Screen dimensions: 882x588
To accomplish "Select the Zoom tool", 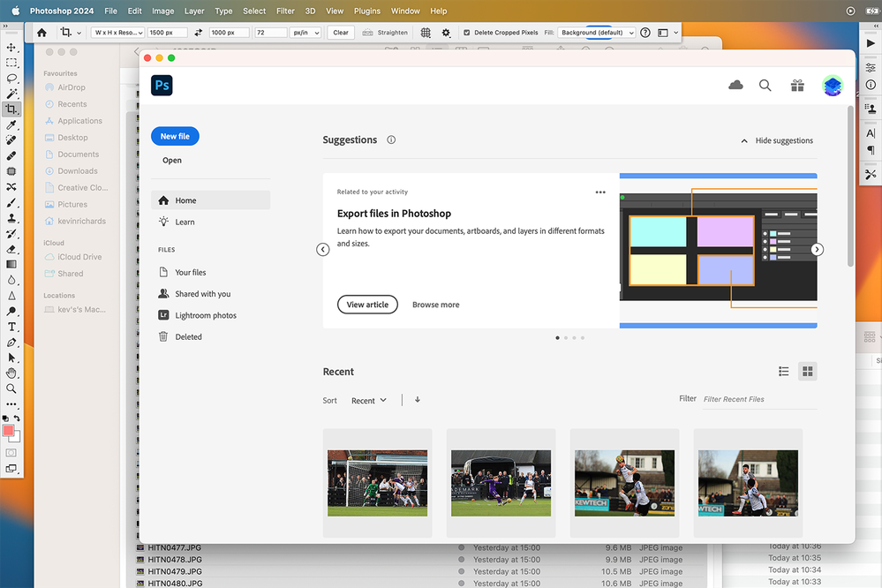I will [11, 388].
